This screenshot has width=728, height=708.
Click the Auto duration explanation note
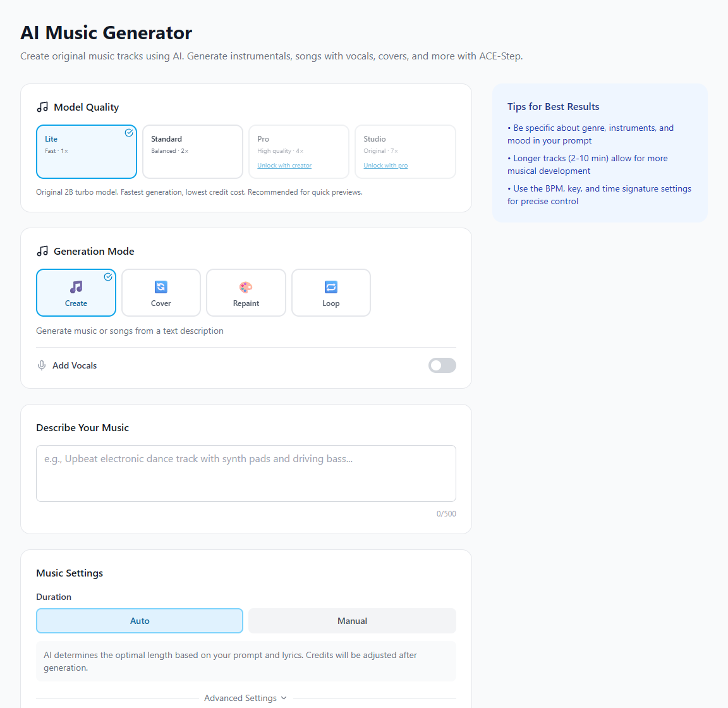pyautogui.click(x=246, y=662)
